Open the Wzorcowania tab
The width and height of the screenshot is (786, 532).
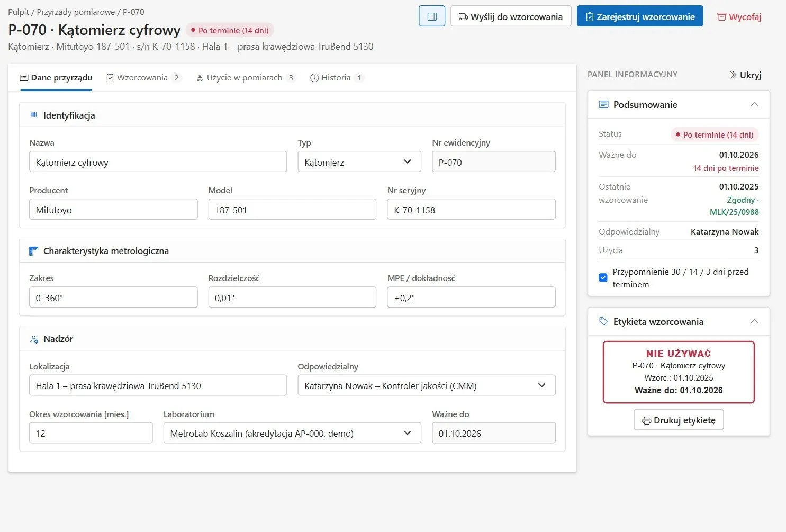pyautogui.click(x=144, y=78)
